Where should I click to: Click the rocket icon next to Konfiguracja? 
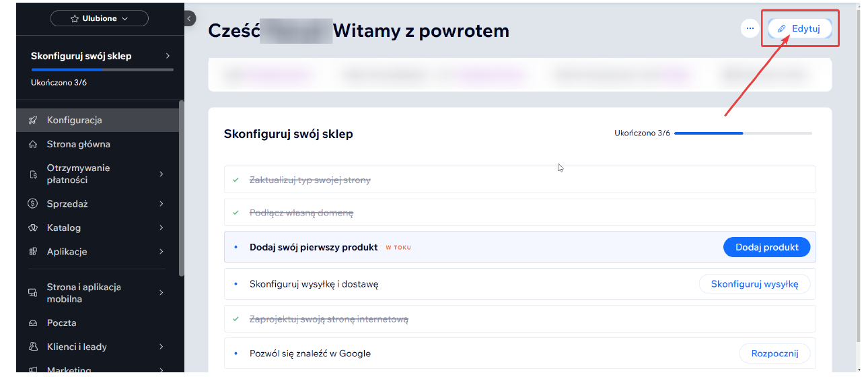click(32, 121)
